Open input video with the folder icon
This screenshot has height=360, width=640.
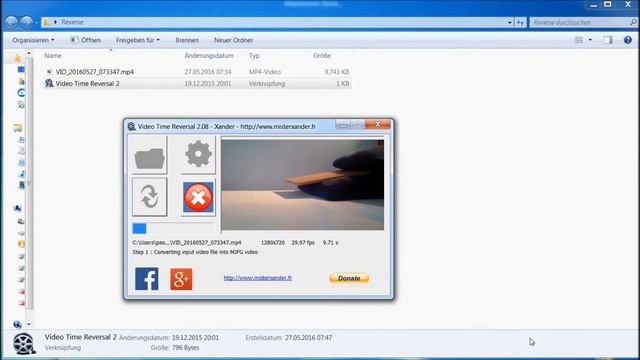(149, 155)
